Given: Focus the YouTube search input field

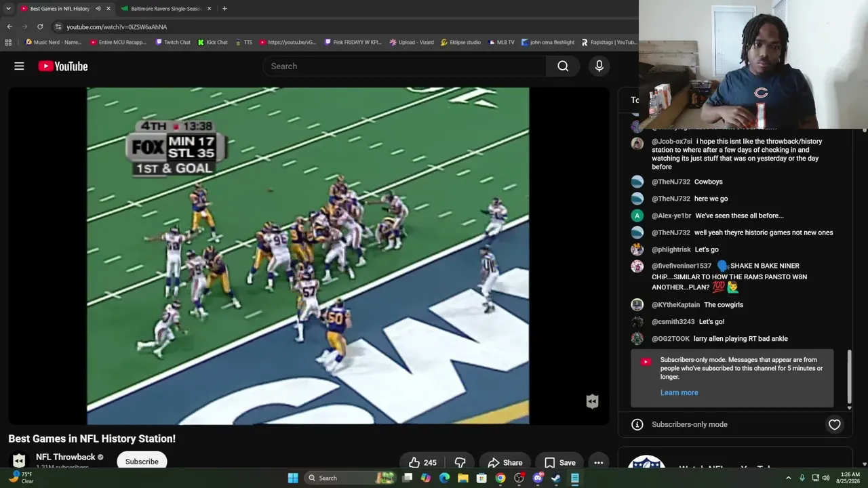Looking at the screenshot, I should pyautogui.click(x=404, y=66).
